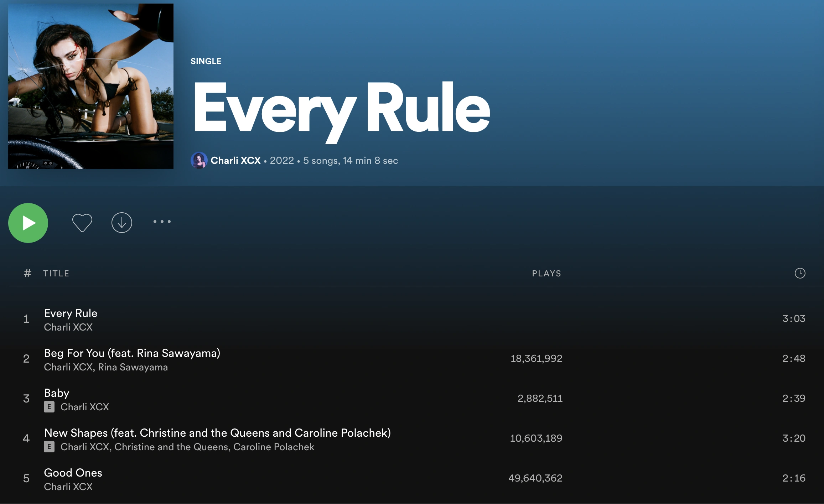The width and height of the screenshot is (824, 504).
Task: Select the Every Rule track title
Action: (x=71, y=313)
